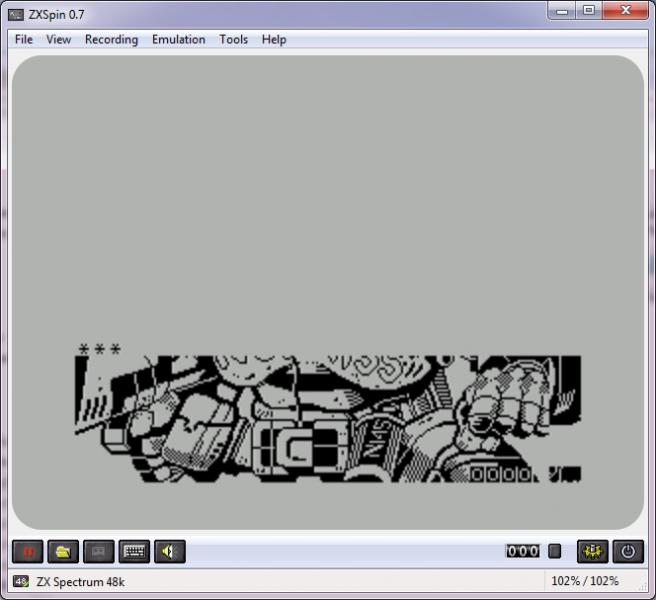Open the View menu
Screen dimensions: 656x600
tap(58, 40)
